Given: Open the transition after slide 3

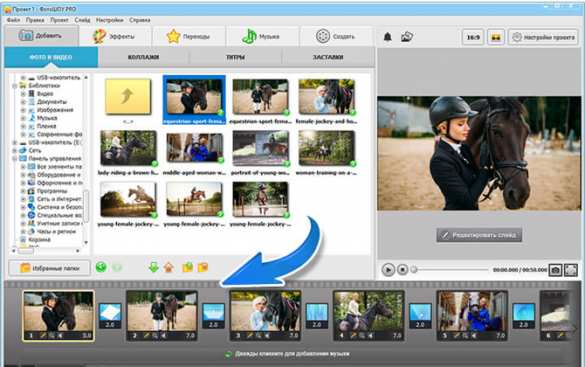Looking at the screenshot, I should pyautogui.click(x=317, y=316).
